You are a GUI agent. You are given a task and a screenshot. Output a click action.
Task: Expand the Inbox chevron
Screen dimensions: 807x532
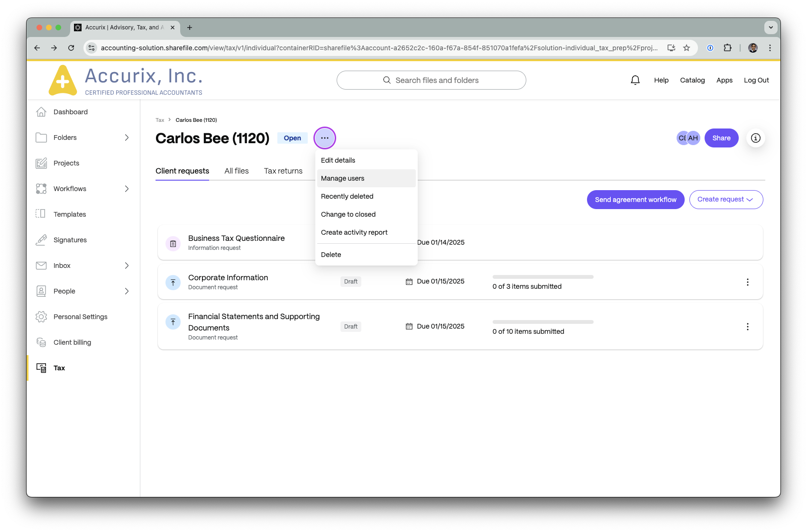(x=127, y=266)
